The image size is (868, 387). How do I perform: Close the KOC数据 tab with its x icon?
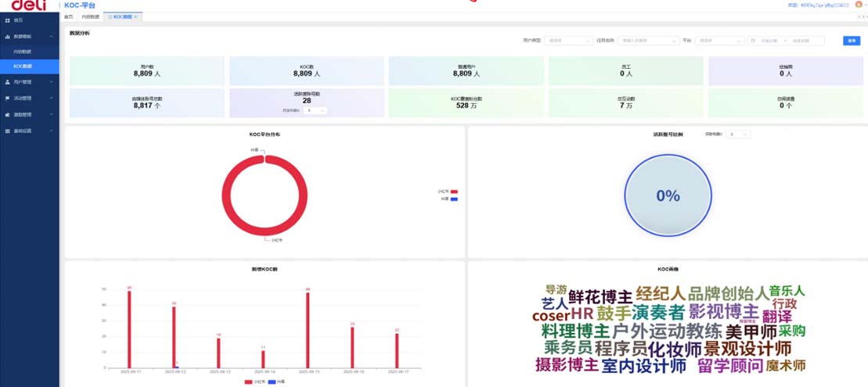click(135, 16)
